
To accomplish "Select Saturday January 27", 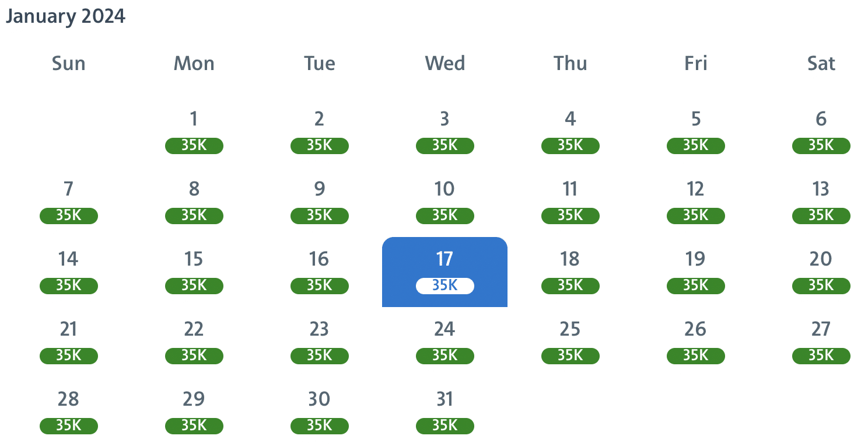I will point(821,330).
